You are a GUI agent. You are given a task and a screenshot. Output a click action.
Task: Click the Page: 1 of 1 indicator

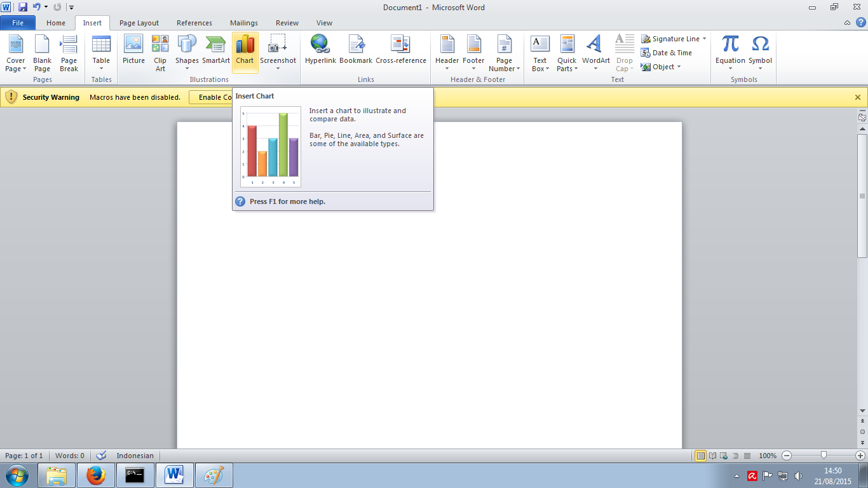tap(24, 456)
